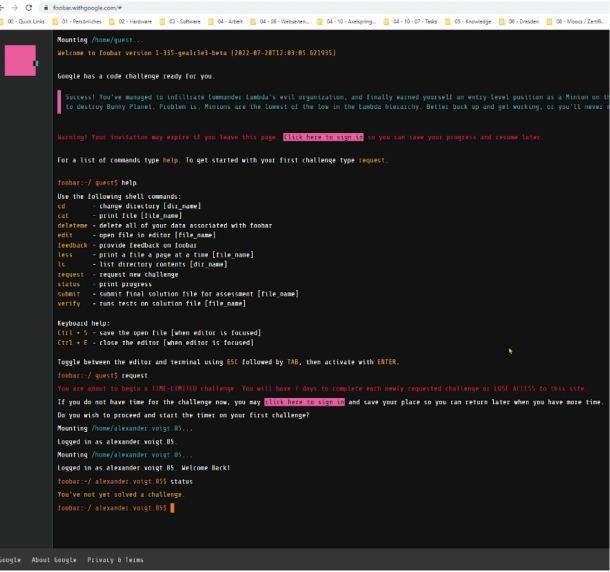Click the 'request' command in help list
The width and height of the screenshot is (610, 572).
pyautogui.click(x=70, y=274)
